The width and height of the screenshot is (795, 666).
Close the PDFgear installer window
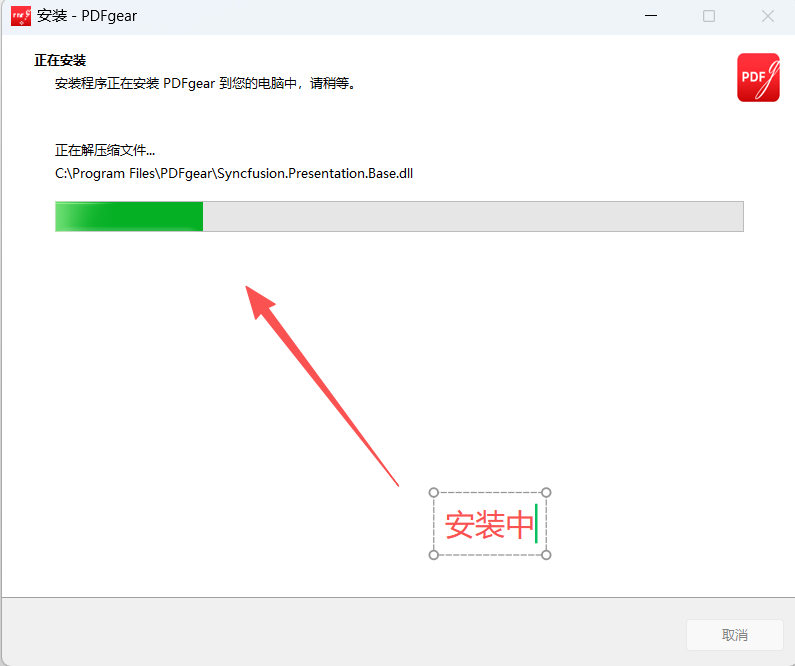[768, 16]
